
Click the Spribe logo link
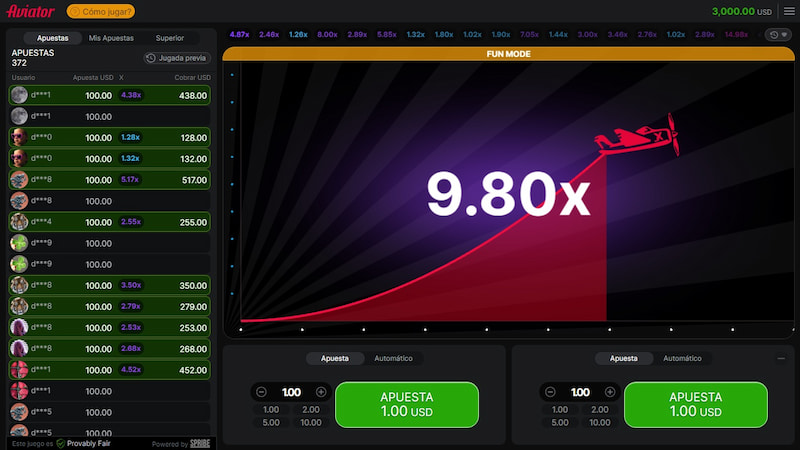tap(200, 443)
